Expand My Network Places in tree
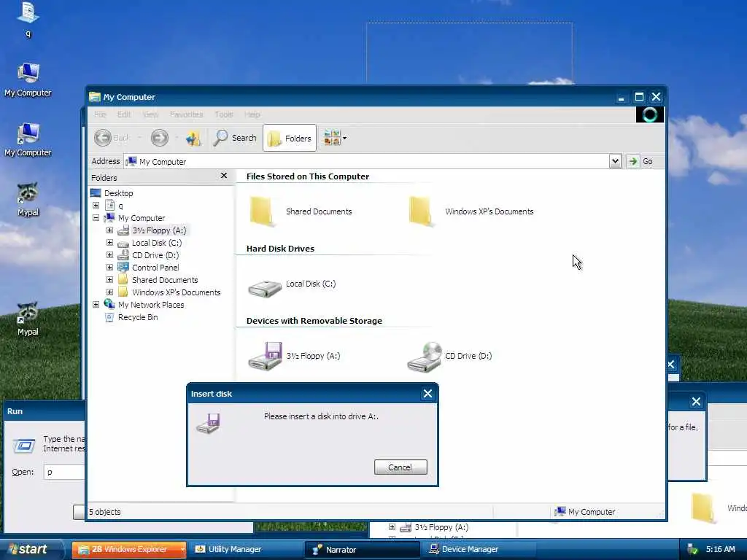747x560 pixels. pos(96,304)
